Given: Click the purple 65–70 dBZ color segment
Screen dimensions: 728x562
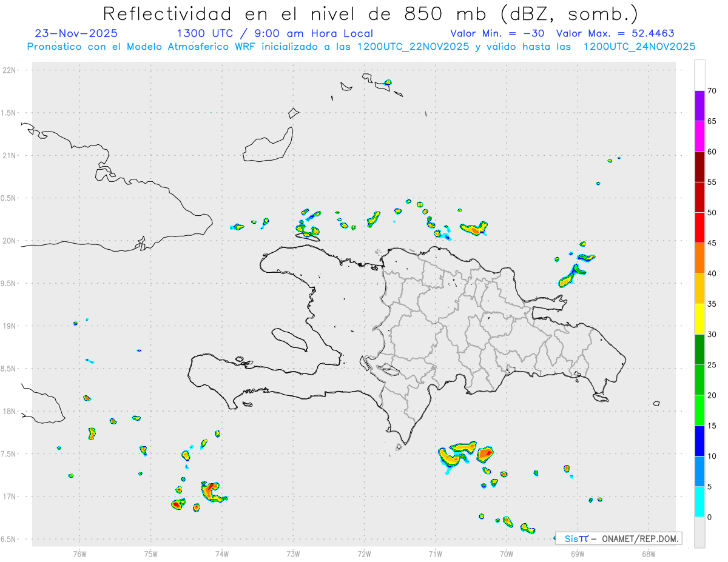Looking at the screenshot, I should [x=699, y=106].
